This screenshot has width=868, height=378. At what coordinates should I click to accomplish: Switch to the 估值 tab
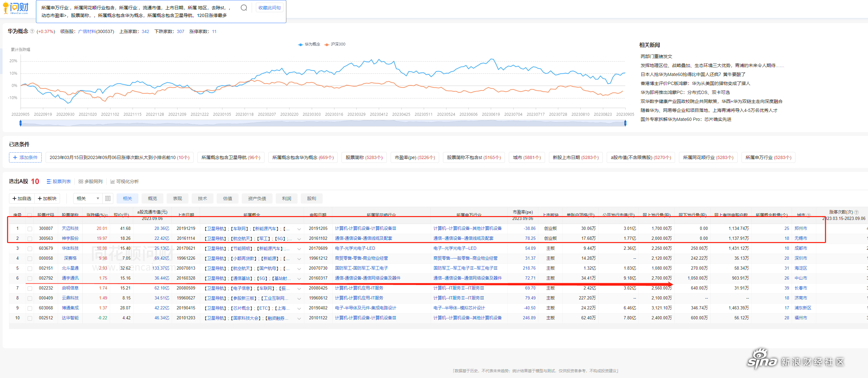(228, 198)
